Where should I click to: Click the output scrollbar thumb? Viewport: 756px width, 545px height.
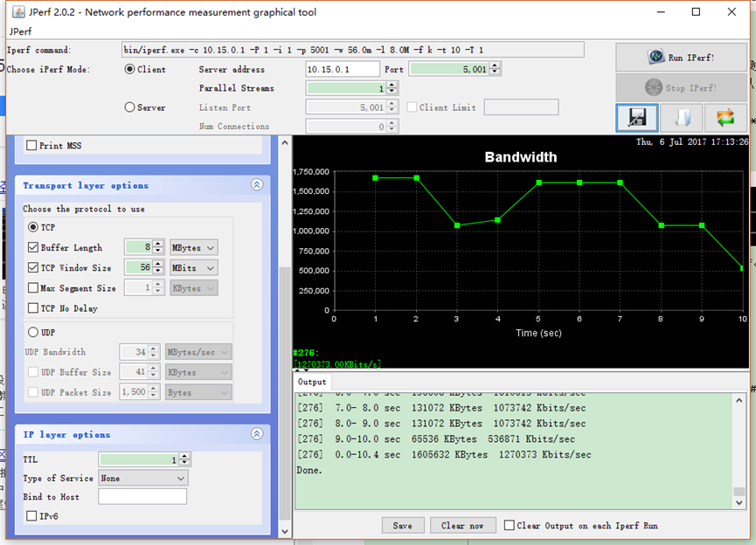[x=739, y=492]
